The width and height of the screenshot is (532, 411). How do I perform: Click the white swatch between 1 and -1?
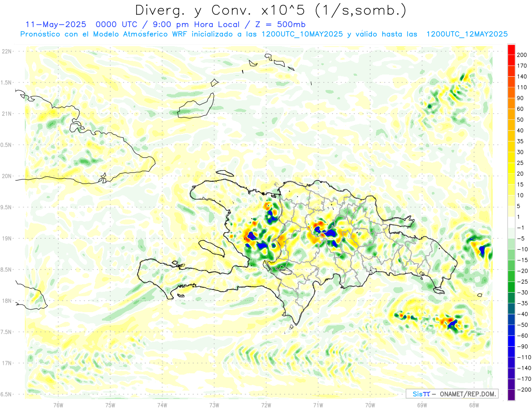click(x=511, y=223)
